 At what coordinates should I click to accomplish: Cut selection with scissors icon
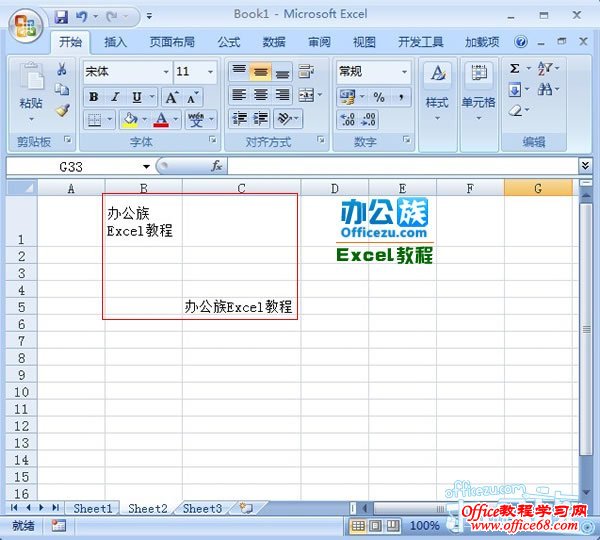[x=62, y=69]
